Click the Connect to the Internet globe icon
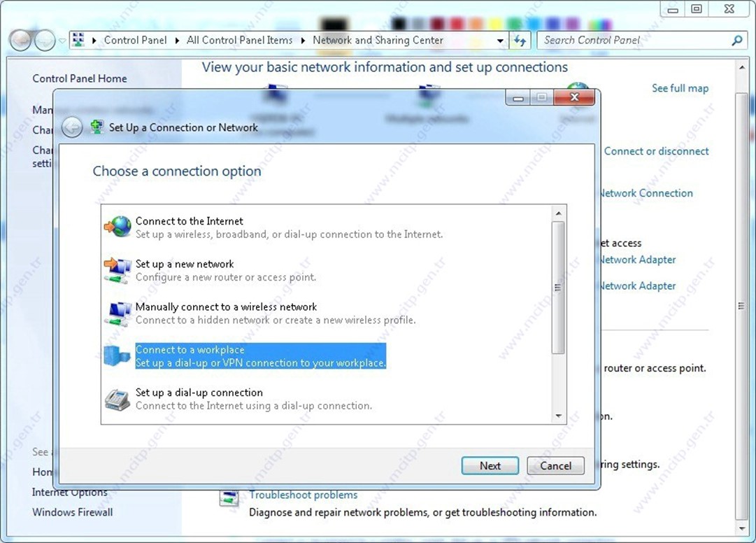 pyautogui.click(x=117, y=227)
